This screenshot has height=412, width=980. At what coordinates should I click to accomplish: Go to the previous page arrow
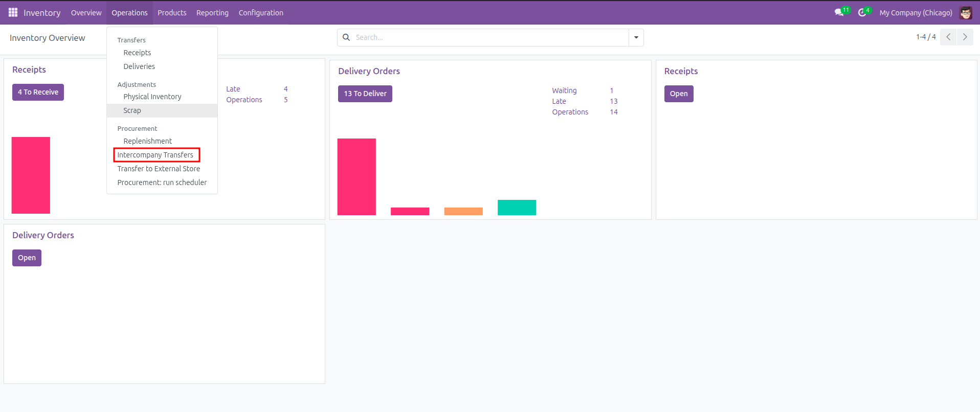[x=948, y=37]
